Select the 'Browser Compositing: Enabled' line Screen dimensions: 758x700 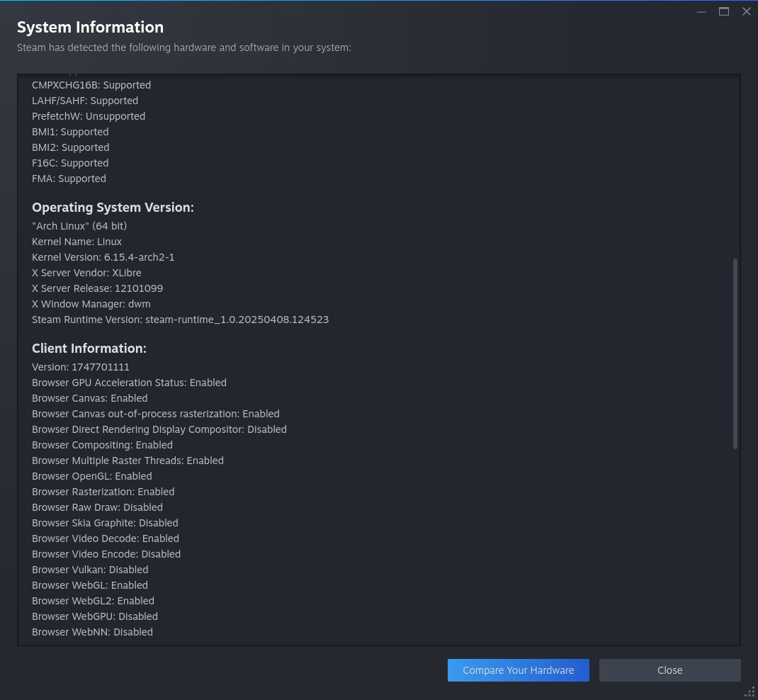[x=102, y=445]
